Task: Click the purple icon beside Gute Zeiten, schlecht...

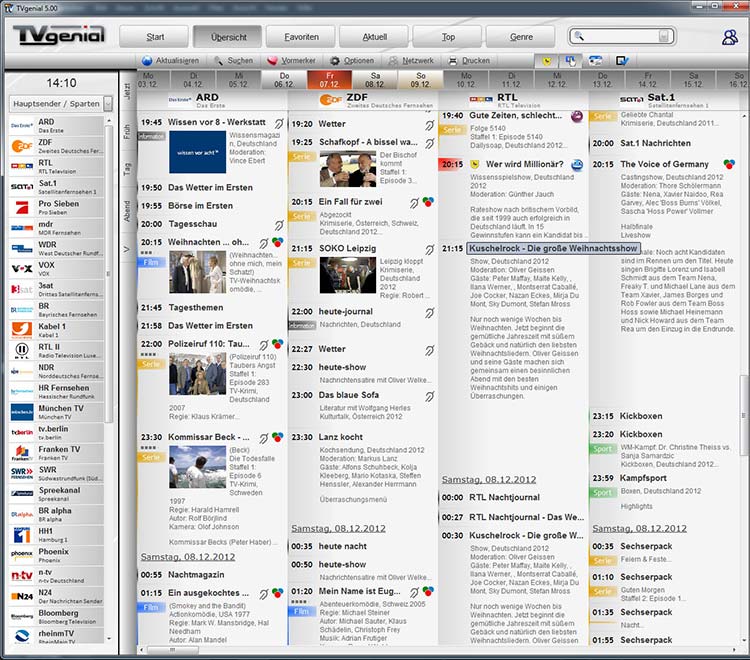Action: click(577, 116)
